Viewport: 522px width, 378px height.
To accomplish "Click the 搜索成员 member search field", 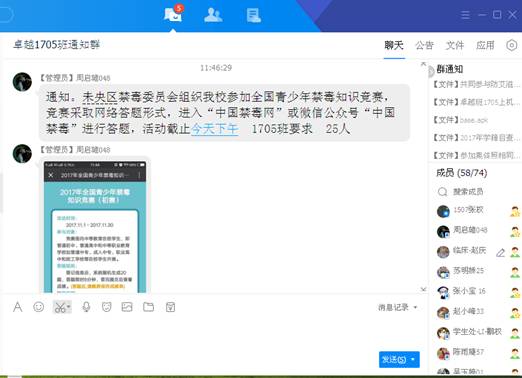I will pyautogui.click(x=468, y=192).
